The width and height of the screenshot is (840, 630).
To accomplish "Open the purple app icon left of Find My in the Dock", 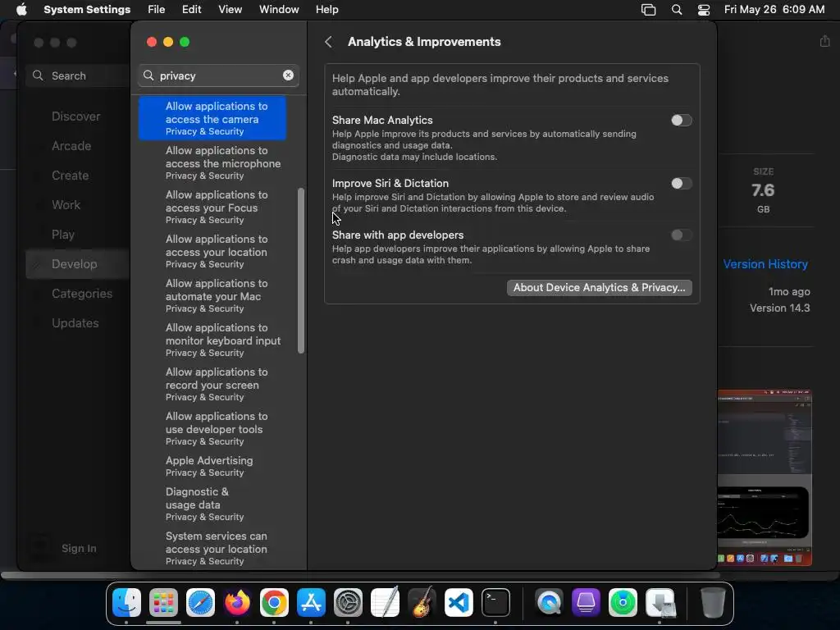I will click(586, 603).
